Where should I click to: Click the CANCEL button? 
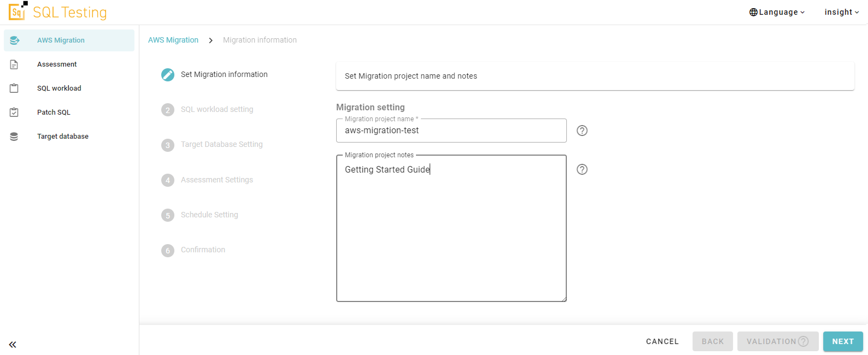pyautogui.click(x=662, y=341)
